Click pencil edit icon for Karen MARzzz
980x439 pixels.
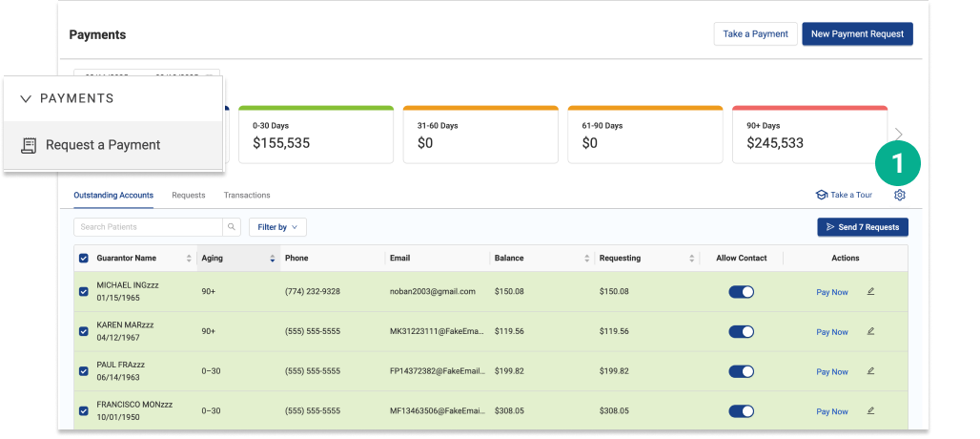pyautogui.click(x=870, y=331)
